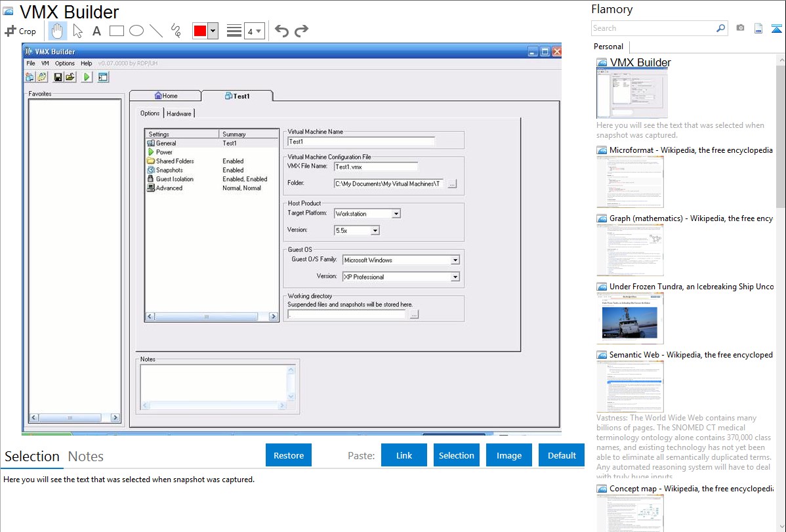This screenshot has height=532, width=786.
Task: Open the Microformat Wikipedia snapshot thumbnail
Action: (630, 182)
